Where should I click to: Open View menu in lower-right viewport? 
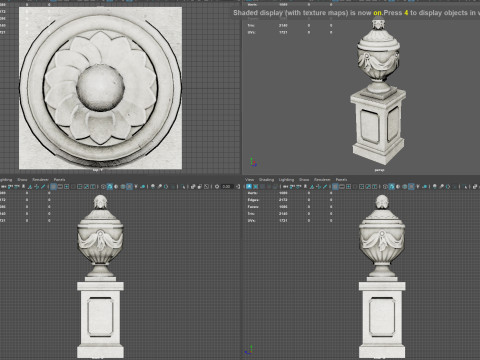coord(249,179)
